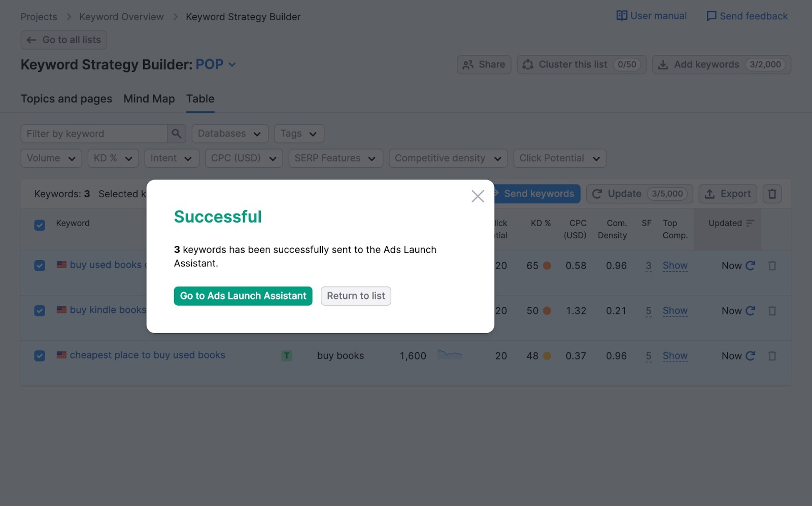812x506 pixels.
Task: Switch to Topics and pages tab
Action: 66,99
